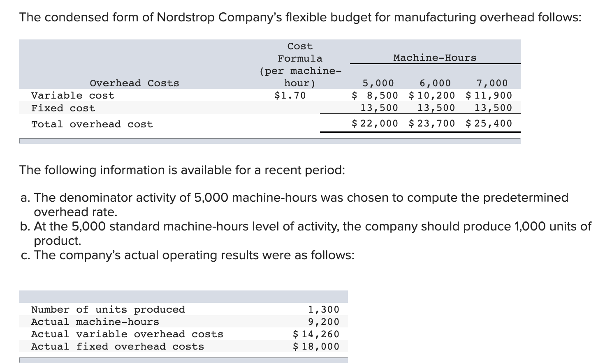Click the '$1.70' cost formula value

point(290,95)
